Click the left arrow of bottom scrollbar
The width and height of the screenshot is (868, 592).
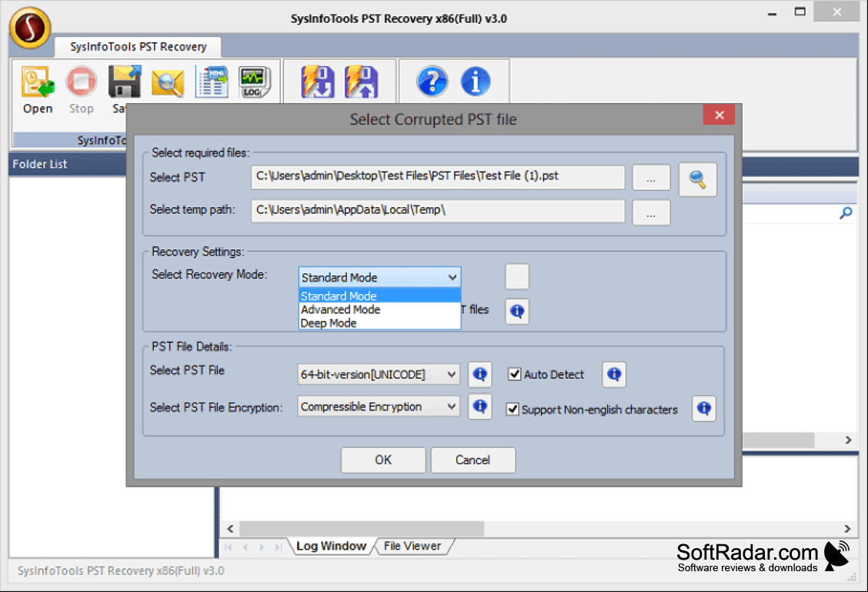point(230,529)
